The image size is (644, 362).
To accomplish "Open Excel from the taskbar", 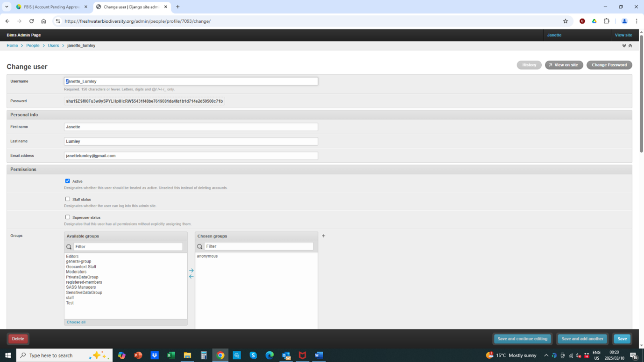I will click(171, 355).
